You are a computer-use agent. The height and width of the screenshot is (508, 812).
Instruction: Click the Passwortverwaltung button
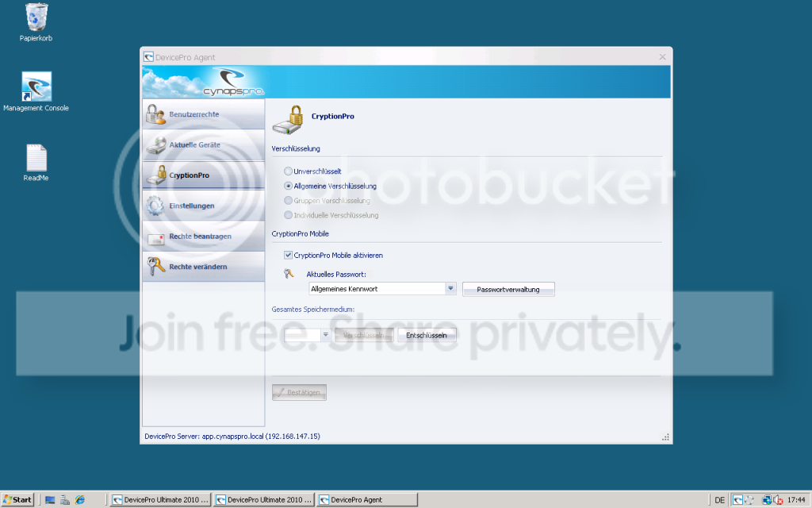508,289
